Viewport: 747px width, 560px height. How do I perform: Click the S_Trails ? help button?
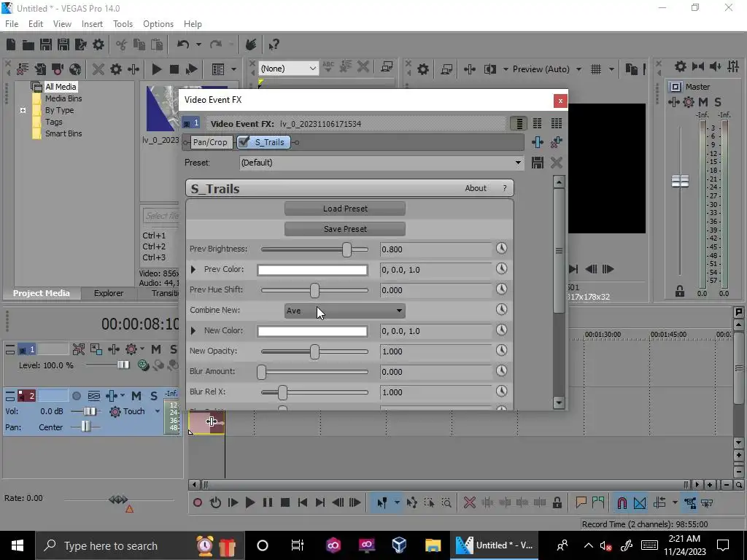505,188
